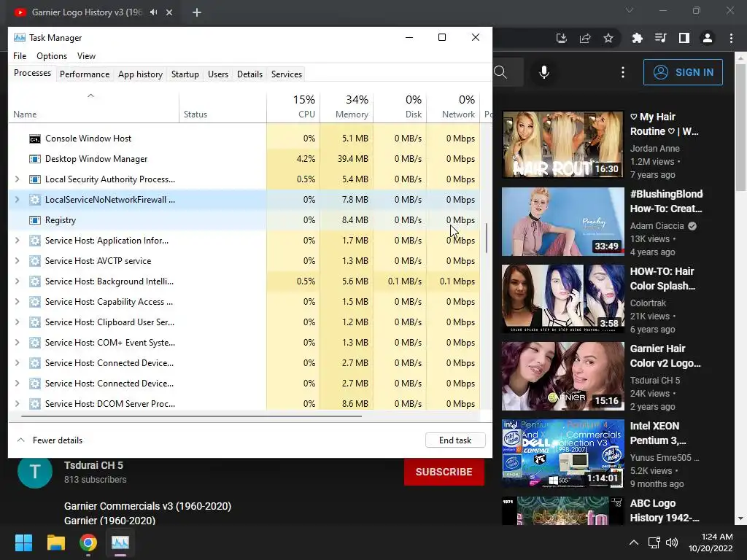
Task: Click the YouTube search magnifier button
Action: [x=500, y=72]
